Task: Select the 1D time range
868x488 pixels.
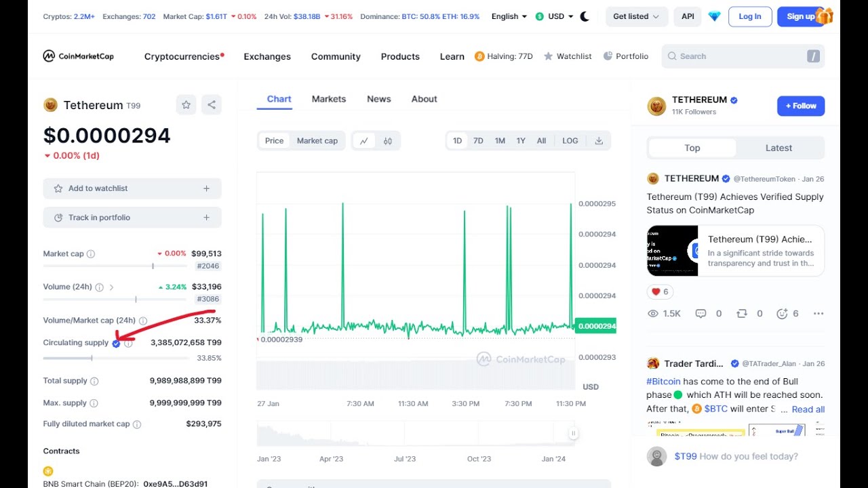Action: (457, 141)
